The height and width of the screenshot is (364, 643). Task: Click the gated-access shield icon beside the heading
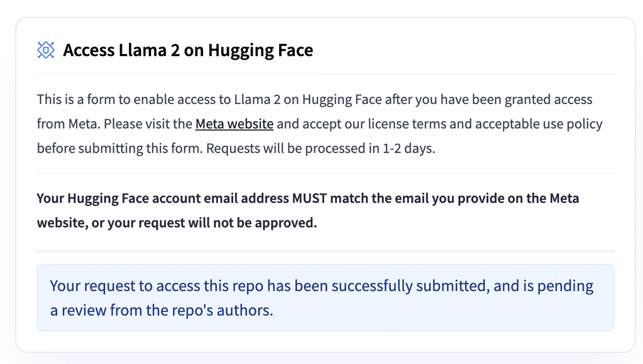[x=46, y=50]
